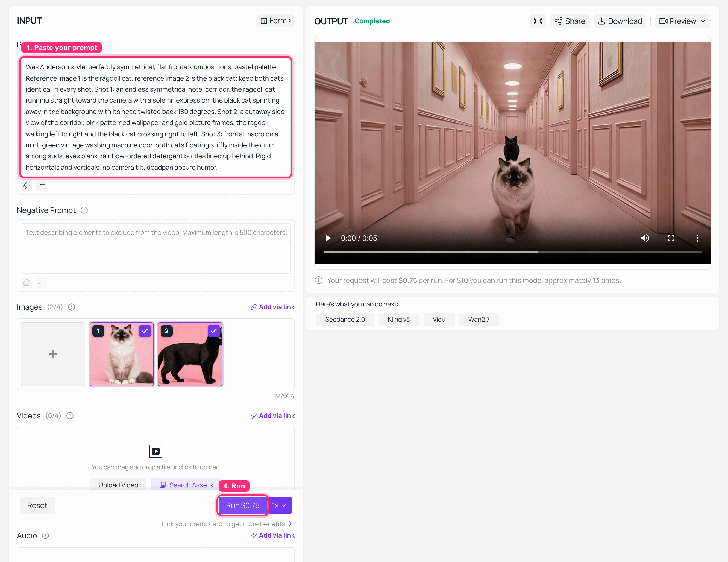Add a video via link
The height and width of the screenshot is (562, 728).
coord(272,416)
